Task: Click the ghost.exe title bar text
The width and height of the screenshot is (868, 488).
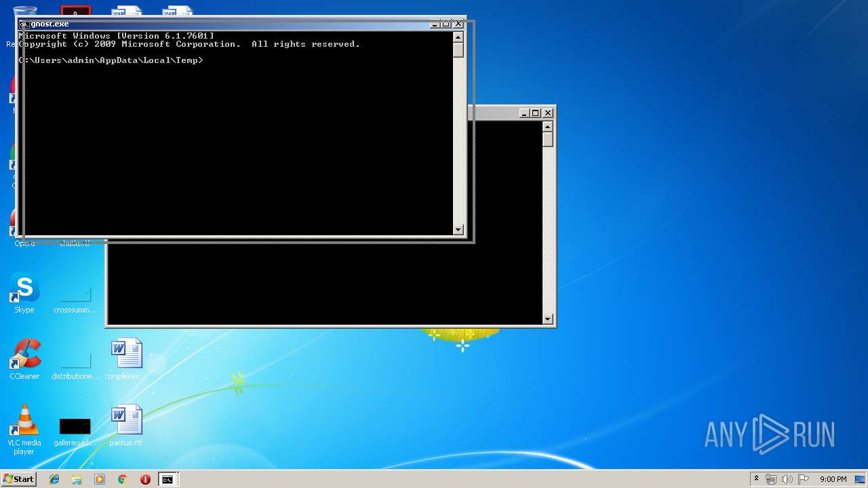Action: [50, 24]
